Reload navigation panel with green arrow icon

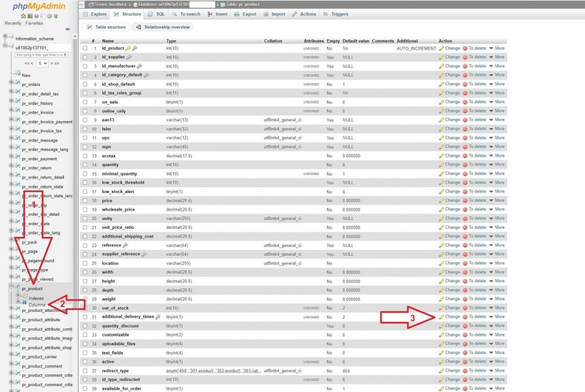[x=56, y=16]
